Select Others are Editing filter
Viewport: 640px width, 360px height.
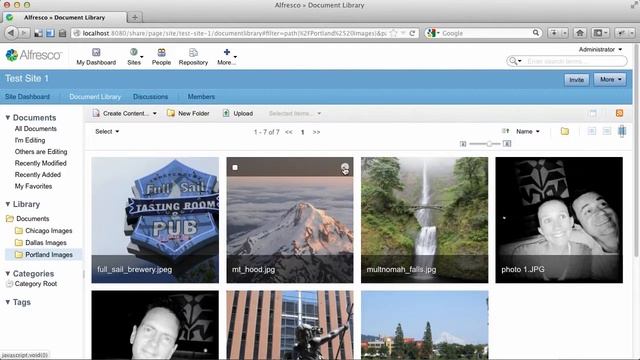(x=41, y=151)
